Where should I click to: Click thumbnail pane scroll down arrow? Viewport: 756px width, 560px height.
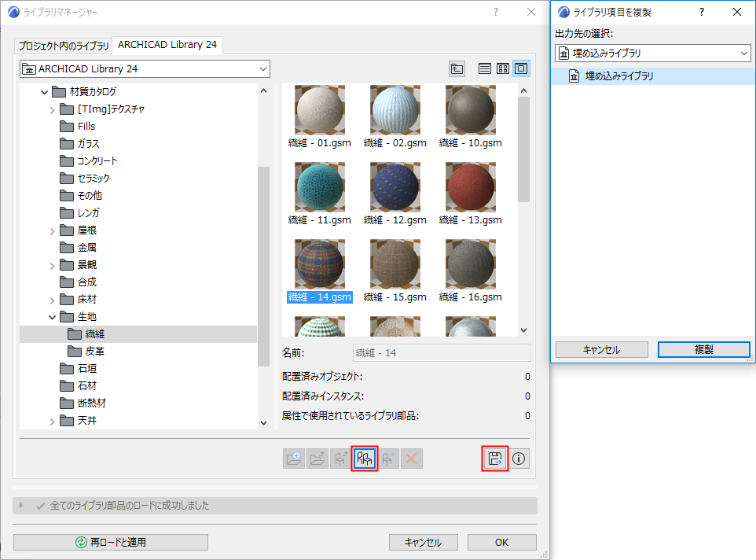coord(523,330)
